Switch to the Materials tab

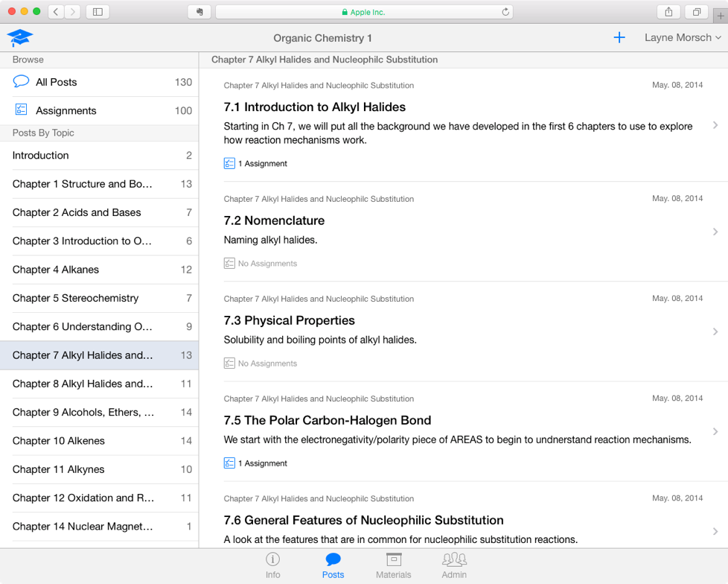pyautogui.click(x=394, y=565)
